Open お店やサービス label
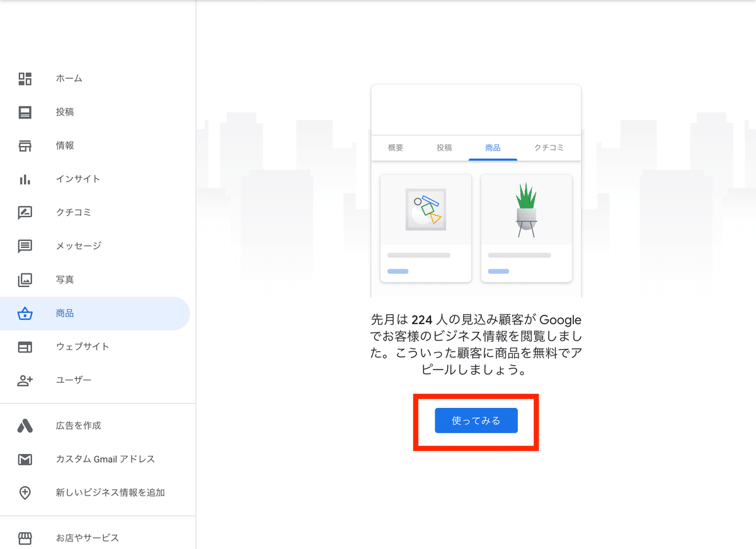 click(87, 538)
